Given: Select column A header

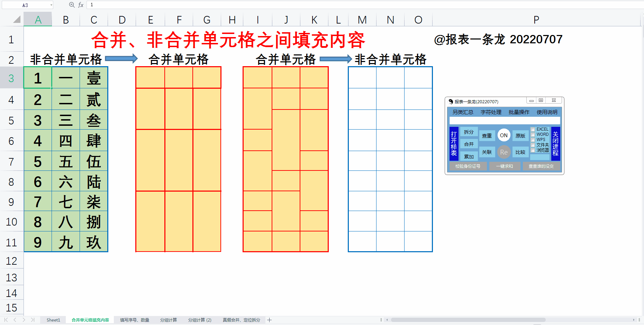Looking at the screenshot, I should 38,20.
